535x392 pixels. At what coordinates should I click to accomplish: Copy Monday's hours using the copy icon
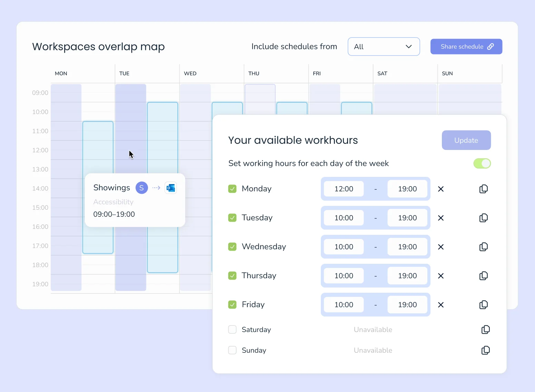[x=484, y=189]
